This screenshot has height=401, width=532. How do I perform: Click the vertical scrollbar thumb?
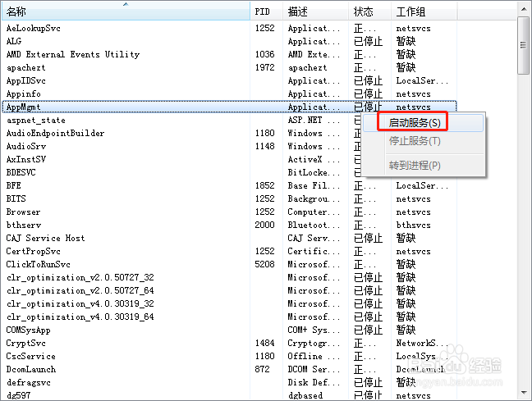(x=524, y=45)
